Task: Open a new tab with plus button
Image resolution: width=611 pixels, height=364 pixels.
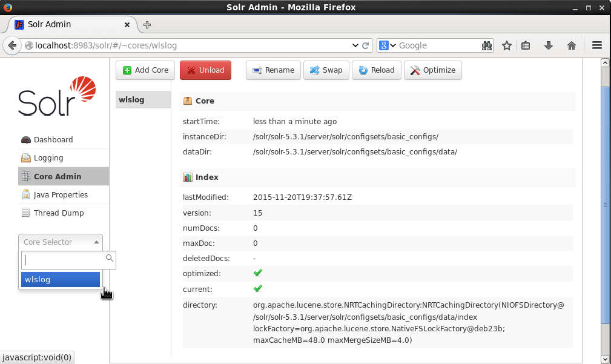Action: (x=147, y=25)
